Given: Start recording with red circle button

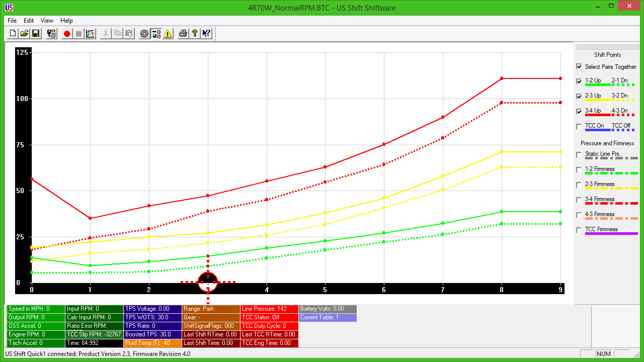Looking at the screenshot, I should (67, 34).
